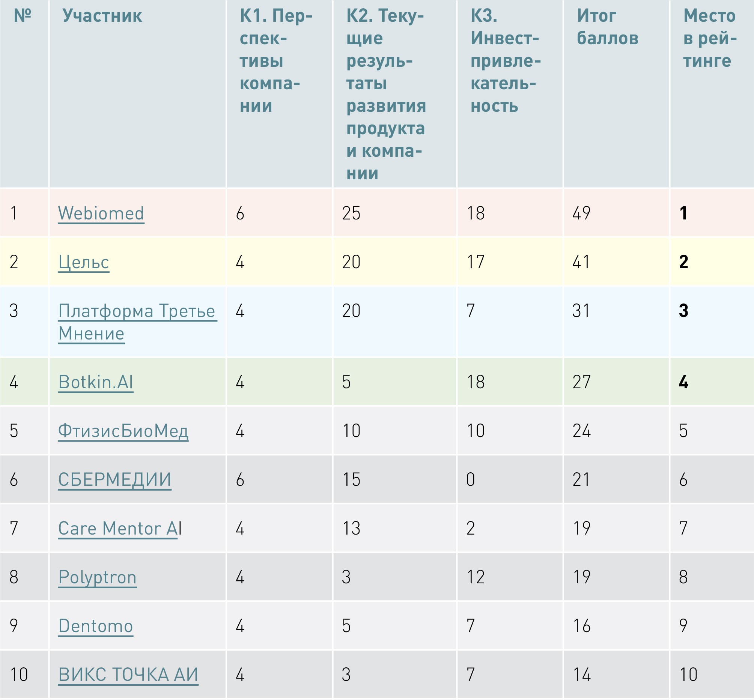Select ВИКС ТОЧКА АИ rank 10
This screenshot has width=754, height=700.
(x=688, y=675)
